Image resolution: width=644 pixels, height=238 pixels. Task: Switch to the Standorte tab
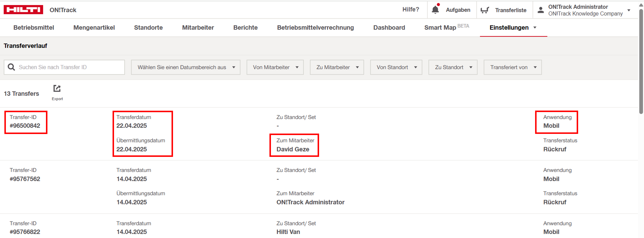point(148,28)
